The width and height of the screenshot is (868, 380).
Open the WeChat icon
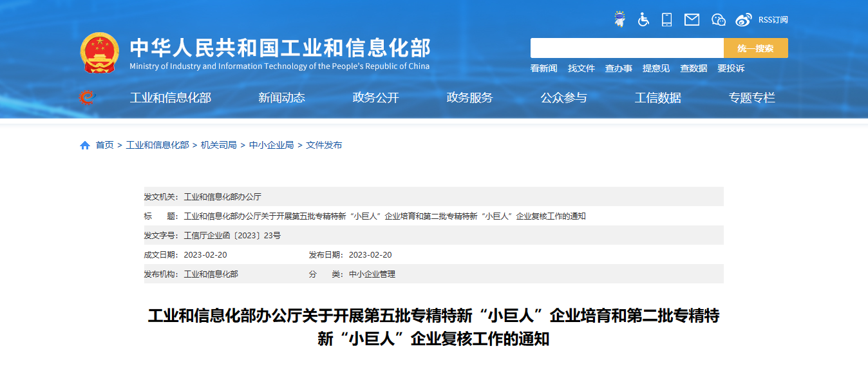(x=719, y=19)
